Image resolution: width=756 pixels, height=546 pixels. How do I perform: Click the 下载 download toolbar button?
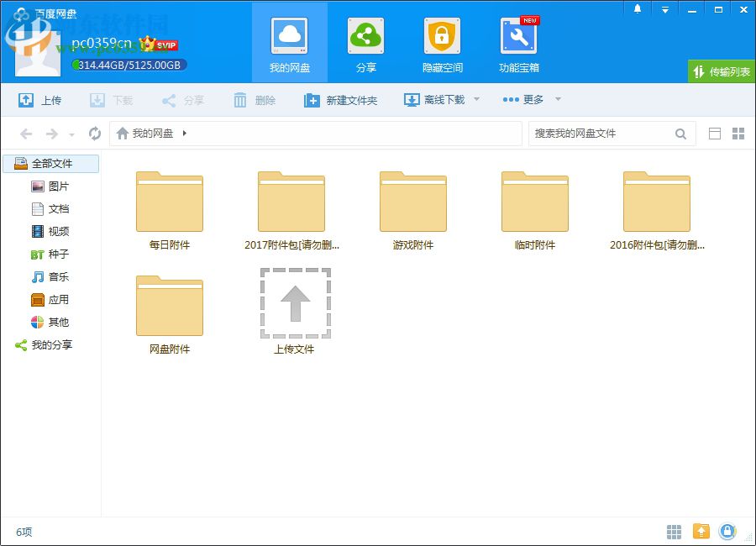pyautogui.click(x=112, y=100)
